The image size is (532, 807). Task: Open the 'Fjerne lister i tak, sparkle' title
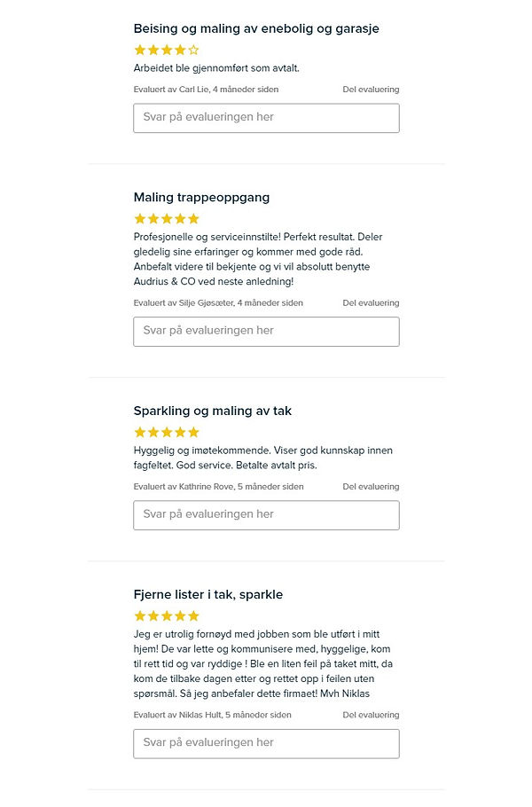tap(207, 594)
